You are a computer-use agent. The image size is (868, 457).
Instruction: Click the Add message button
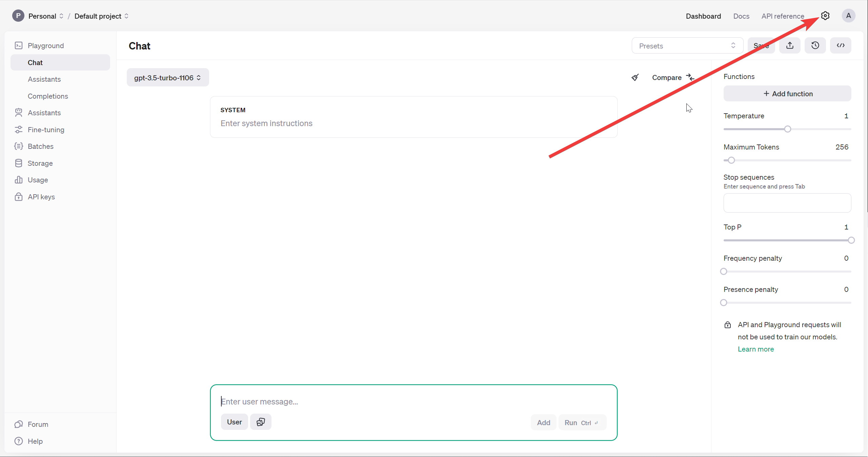[x=543, y=422]
